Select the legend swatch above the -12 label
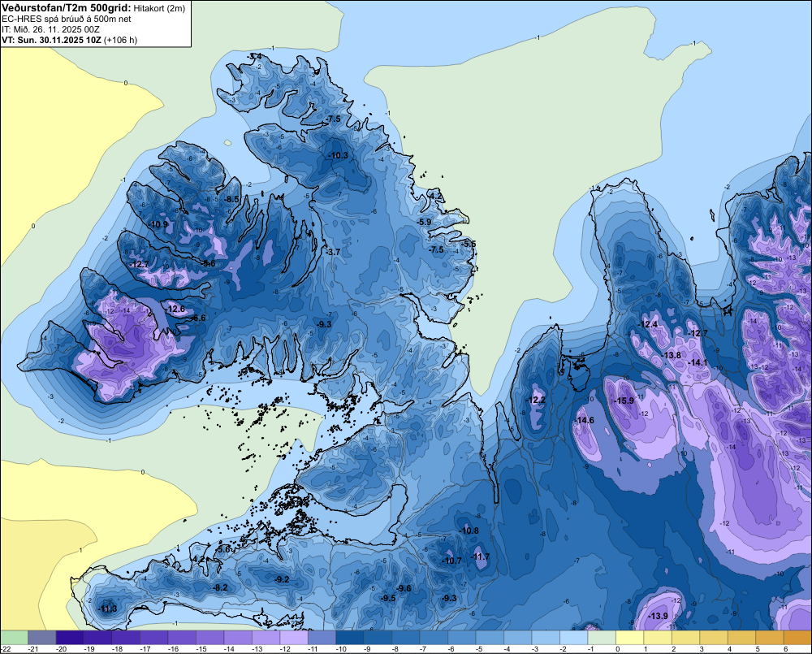The height and width of the screenshot is (654, 812). click(294, 638)
